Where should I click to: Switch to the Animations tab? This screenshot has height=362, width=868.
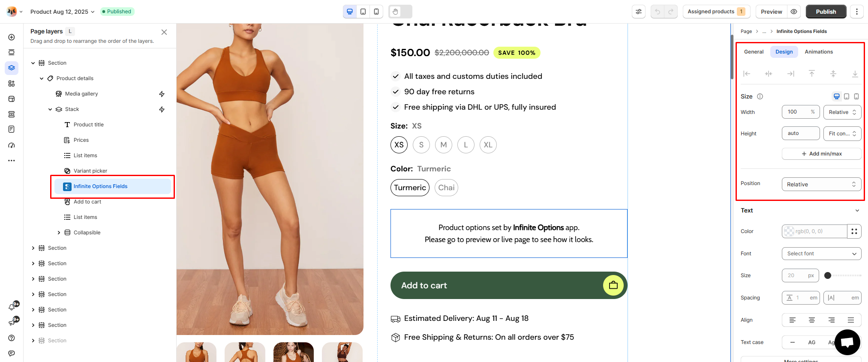(x=819, y=52)
